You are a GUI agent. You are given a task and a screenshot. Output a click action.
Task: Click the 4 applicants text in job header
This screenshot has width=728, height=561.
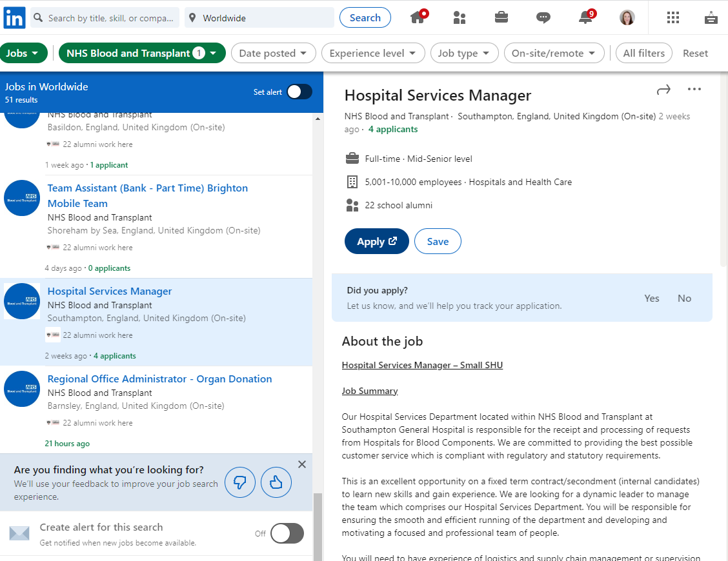click(393, 129)
